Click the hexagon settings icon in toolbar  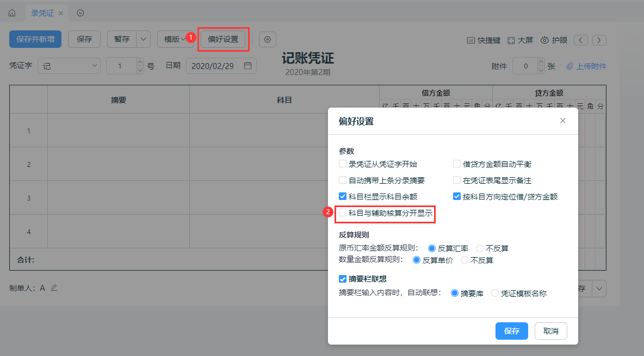click(268, 40)
